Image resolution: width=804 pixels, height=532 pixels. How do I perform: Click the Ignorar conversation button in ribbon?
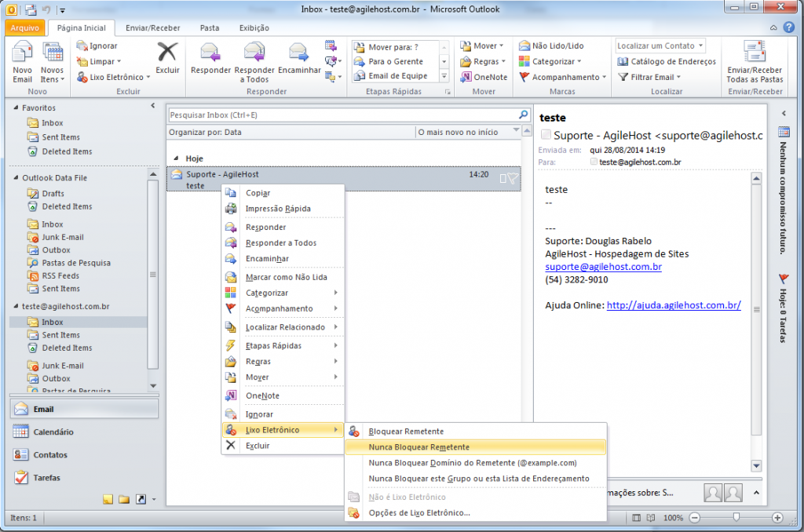click(x=97, y=46)
